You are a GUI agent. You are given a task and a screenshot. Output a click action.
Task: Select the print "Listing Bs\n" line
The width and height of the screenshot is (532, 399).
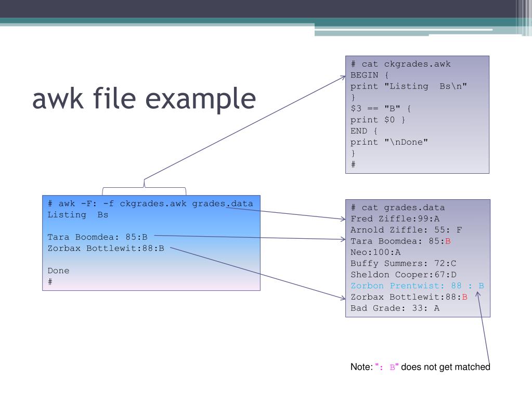pos(409,86)
